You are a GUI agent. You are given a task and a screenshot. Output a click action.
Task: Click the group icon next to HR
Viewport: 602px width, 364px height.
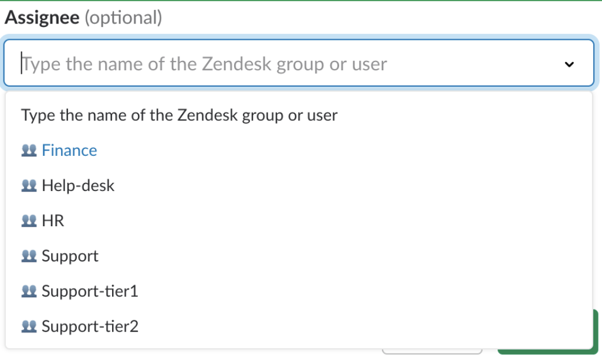click(x=29, y=221)
